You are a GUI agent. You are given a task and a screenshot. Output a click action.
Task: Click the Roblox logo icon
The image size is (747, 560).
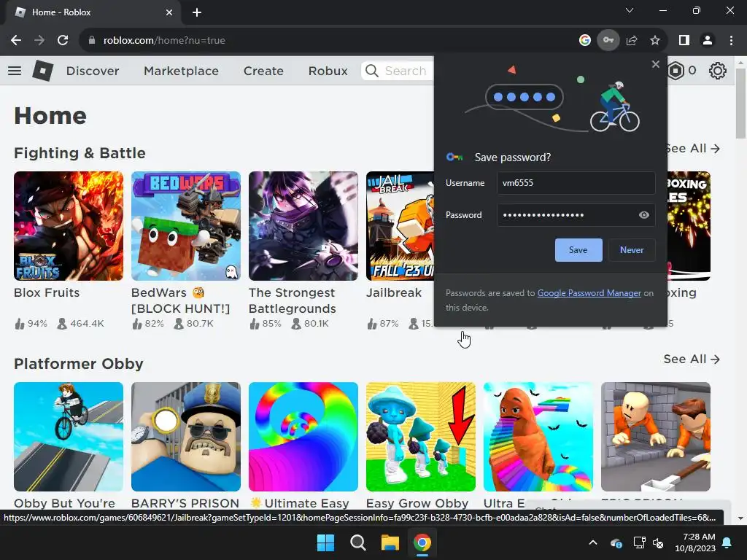coord(43,71)
